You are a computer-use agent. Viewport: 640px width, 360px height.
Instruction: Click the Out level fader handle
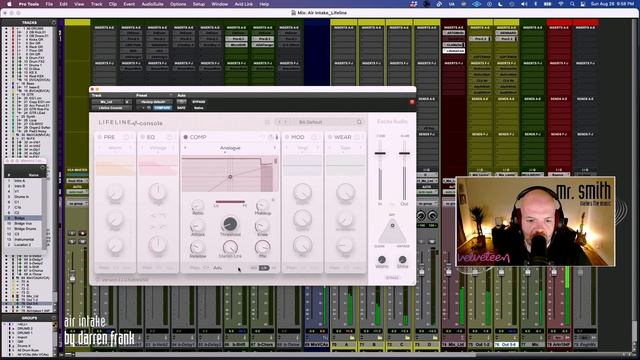[x=404, y=153]
